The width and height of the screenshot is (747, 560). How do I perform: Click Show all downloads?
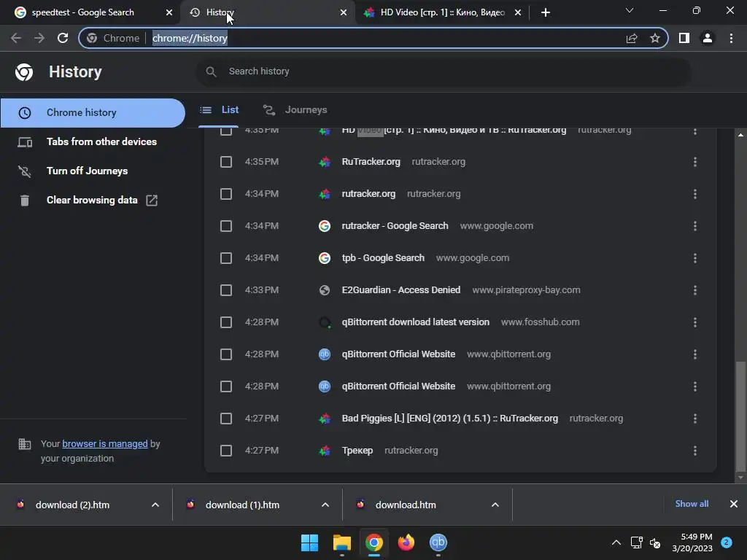tap(692, 504)
